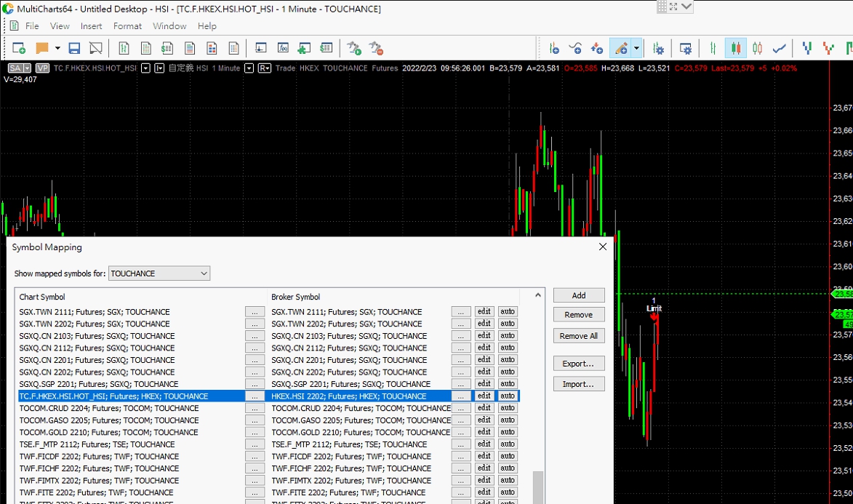Expand the chevron at title bar top right
The image size is (853, 504).
click(x=686, y=7)
